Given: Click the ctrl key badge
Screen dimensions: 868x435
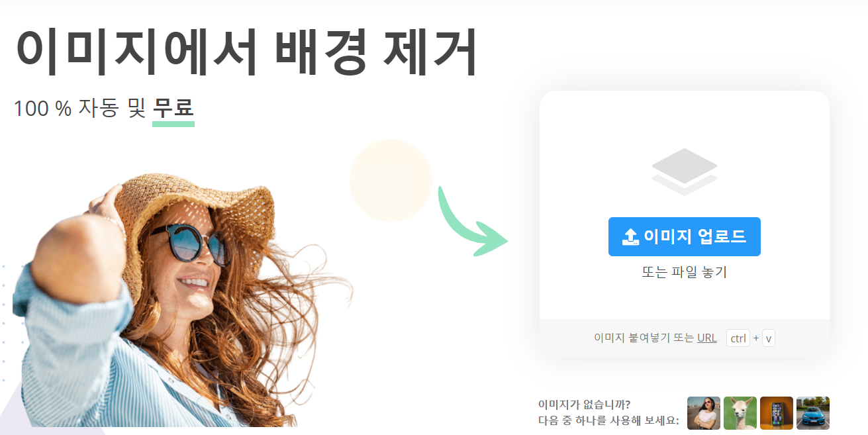Looking at the screenshot, I should pyautogui.click(x=738, y=338).
